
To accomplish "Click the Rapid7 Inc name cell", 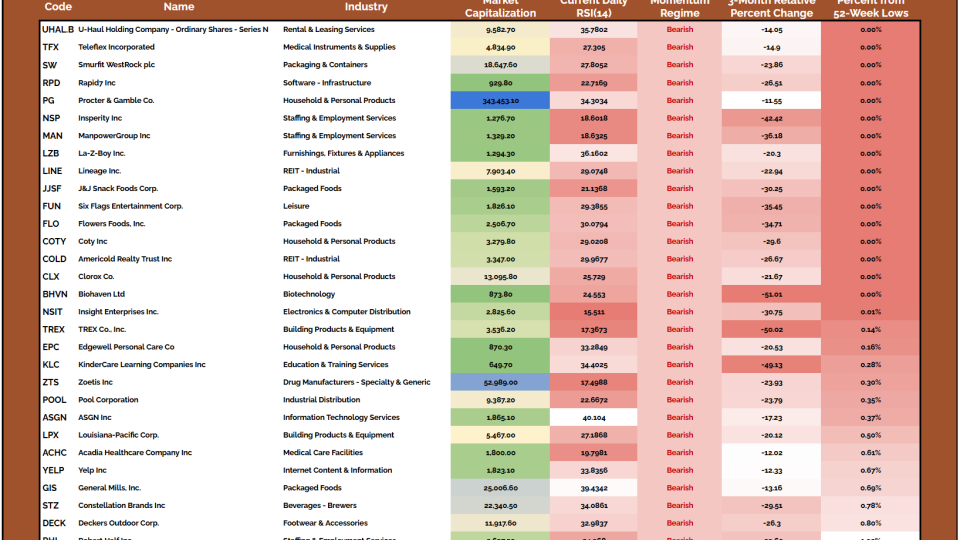I will point(99,83).
